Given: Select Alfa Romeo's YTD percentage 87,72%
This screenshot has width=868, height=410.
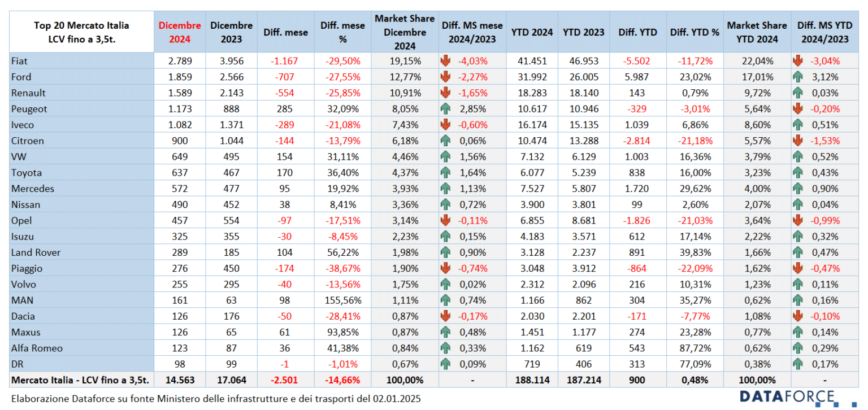Looking at the screenshot, I should [695, 348].
